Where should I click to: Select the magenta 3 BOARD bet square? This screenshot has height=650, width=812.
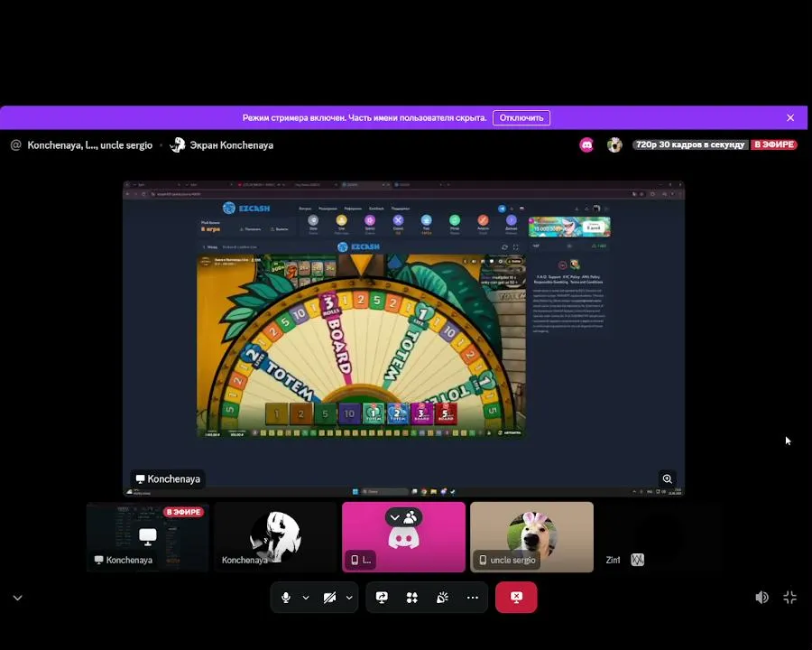point(421,413)
